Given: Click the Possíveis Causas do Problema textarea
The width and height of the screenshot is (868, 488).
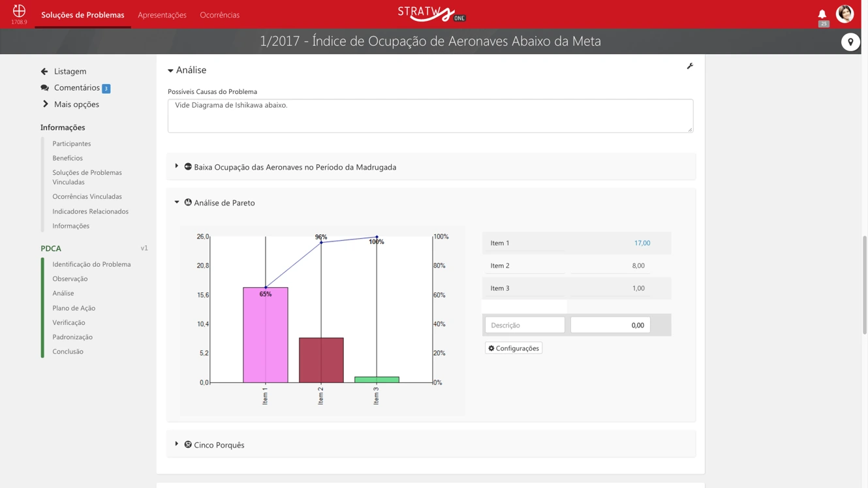Looking at the screenshot, I should coord(431,115).
